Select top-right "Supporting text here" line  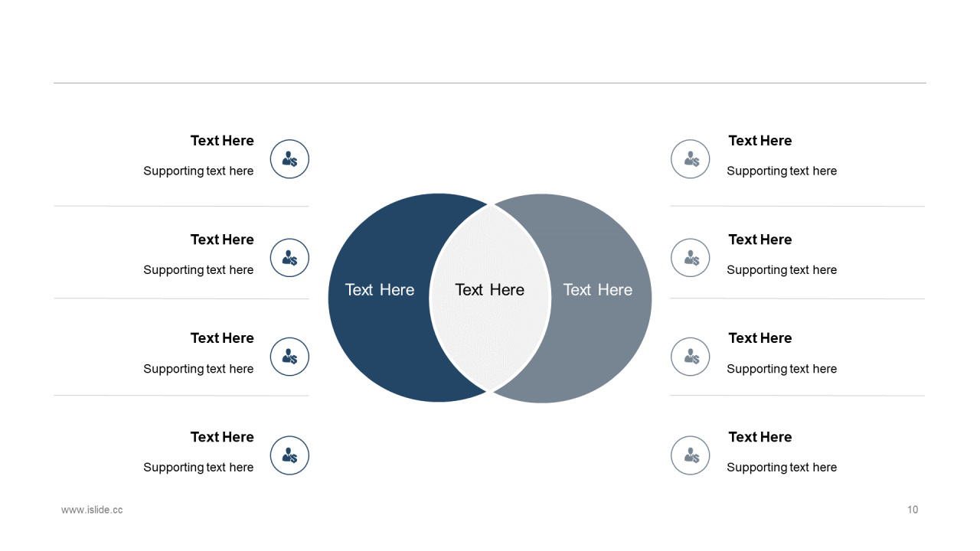[x=782, y=171]
